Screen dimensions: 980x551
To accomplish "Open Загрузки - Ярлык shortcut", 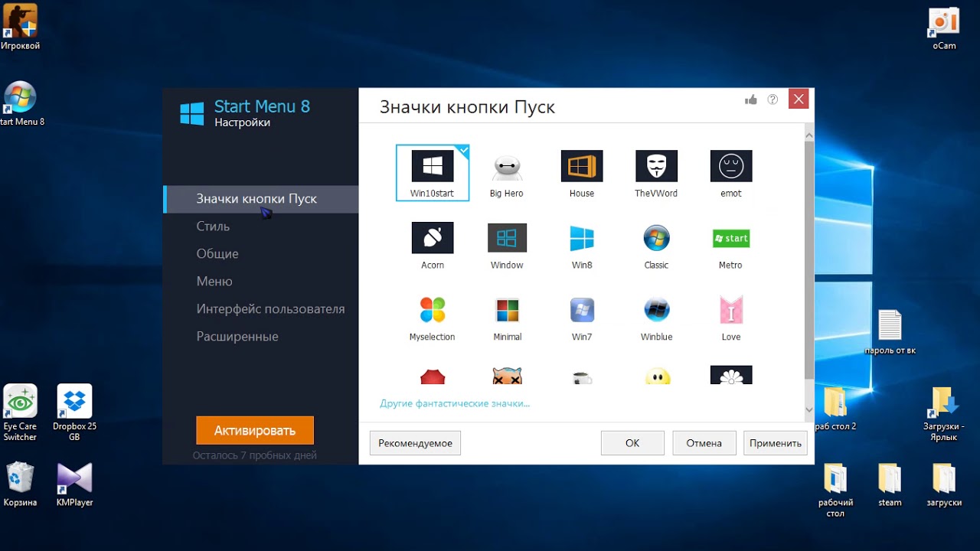I will point(944,414).
